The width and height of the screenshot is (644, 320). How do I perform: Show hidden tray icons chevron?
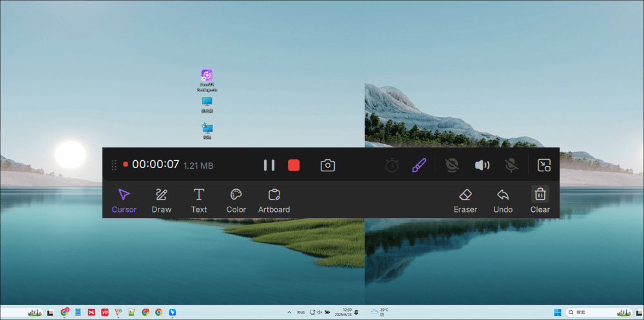289,312
